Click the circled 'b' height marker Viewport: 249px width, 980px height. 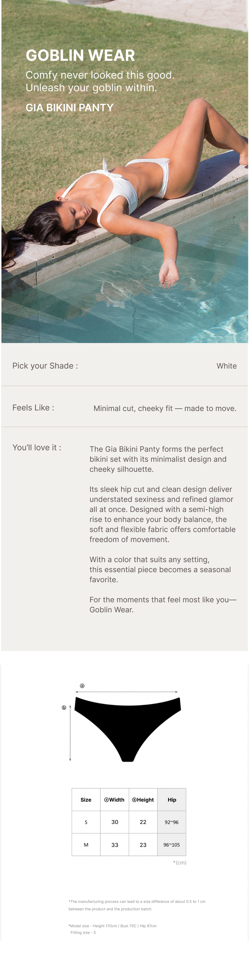click(64, 708)
